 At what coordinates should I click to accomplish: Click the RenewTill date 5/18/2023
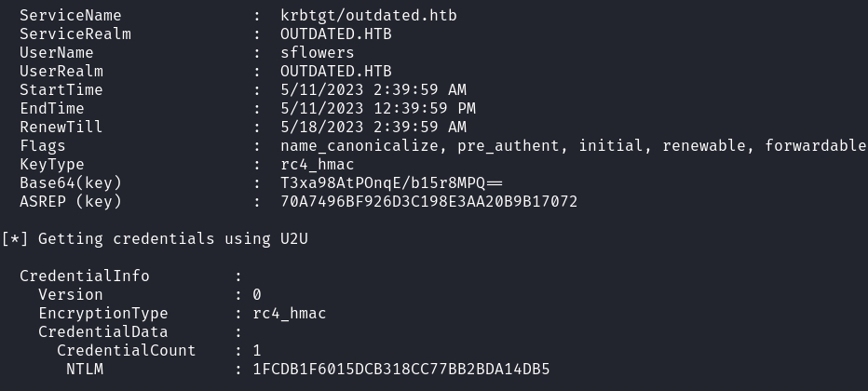[x=317, y=128]
